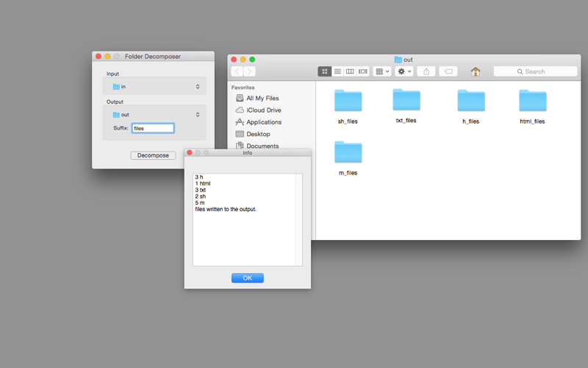Switch Finder to cover flow view
Image resolution: width=588 pixels, height=368 pixels.
point(362,71)
